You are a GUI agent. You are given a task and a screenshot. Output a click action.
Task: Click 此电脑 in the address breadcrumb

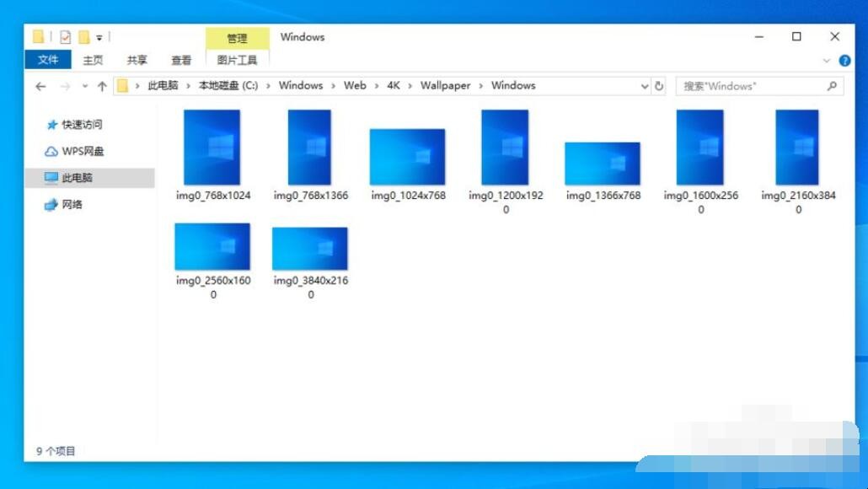[x=163, y=85]
